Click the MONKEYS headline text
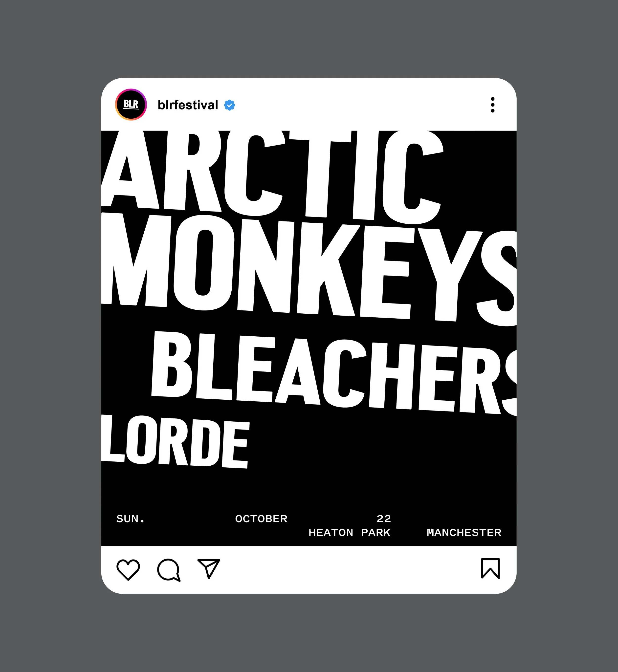Viewport: 618px width, 672px height. pos(309,269)
